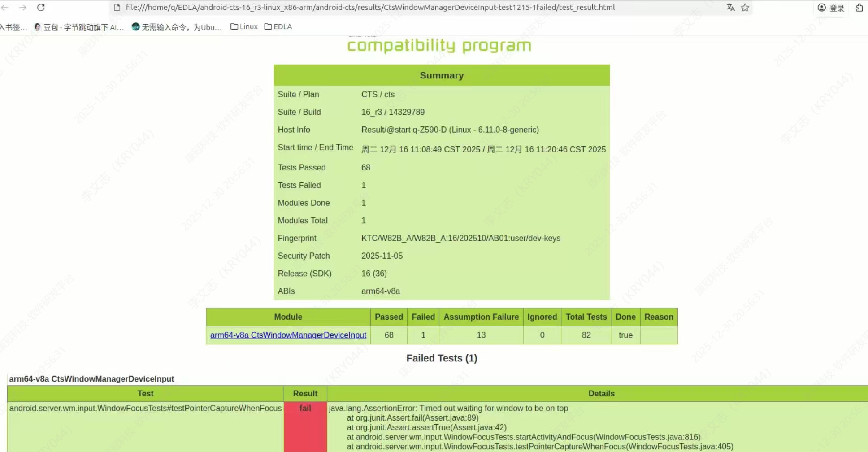Image resolution: width=868 pixels, height=452 pixels.
Task: Select the Tests Passed value 68 in Summary
Action: pos(366,168)
